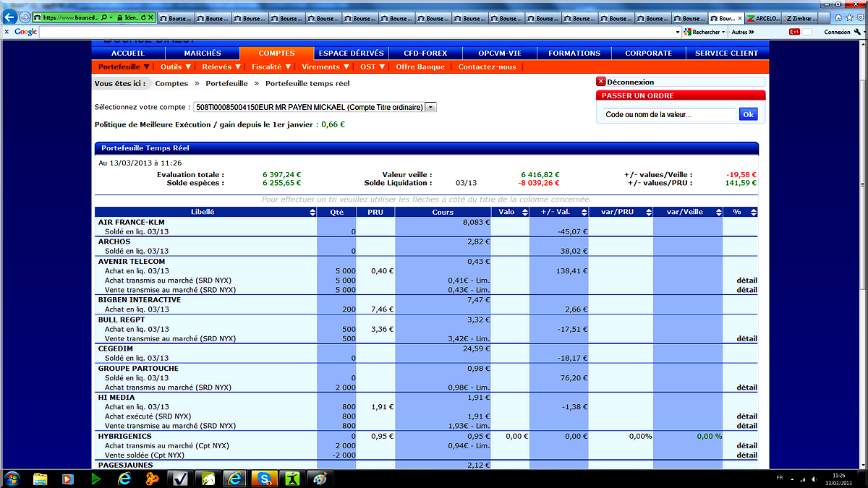Viewport: 868px width, 488px height.
Task: Click the Ok order button
Action: 747,114
